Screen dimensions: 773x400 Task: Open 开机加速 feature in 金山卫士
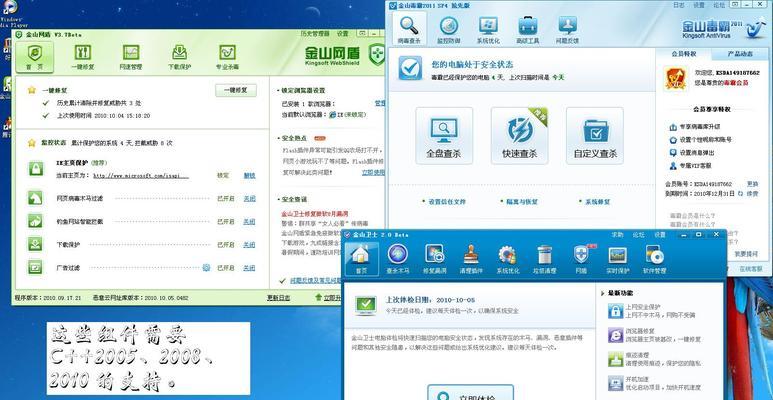tap(656, 383)
